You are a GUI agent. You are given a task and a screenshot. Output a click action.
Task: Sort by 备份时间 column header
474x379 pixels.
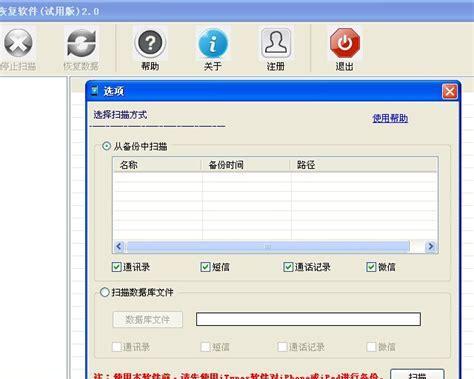246,165
